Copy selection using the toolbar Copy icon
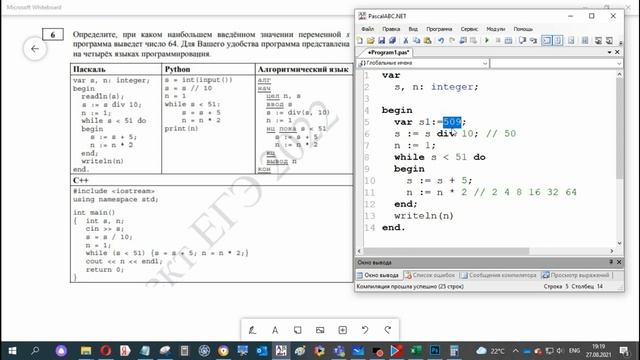The image size is (640, 360). (x=417, y=40)
